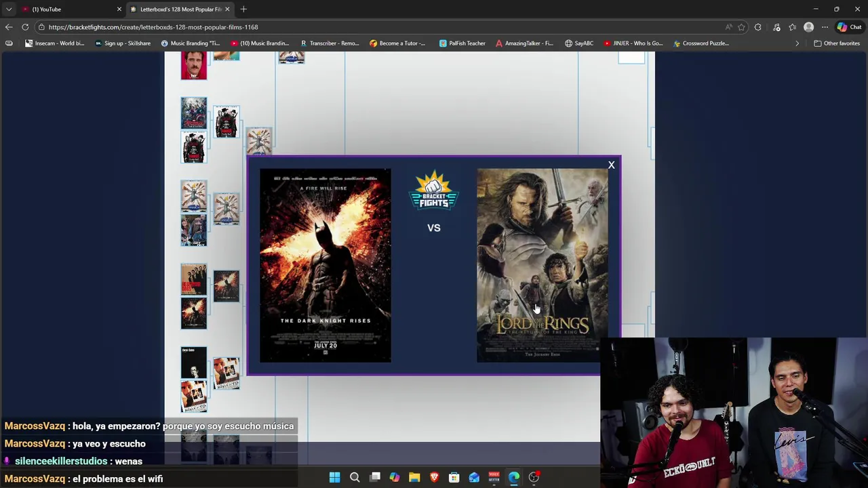Pick The Dark Knight Rises poster
The height and width of the screenshot is (488, 868).
tap(325, 265)
